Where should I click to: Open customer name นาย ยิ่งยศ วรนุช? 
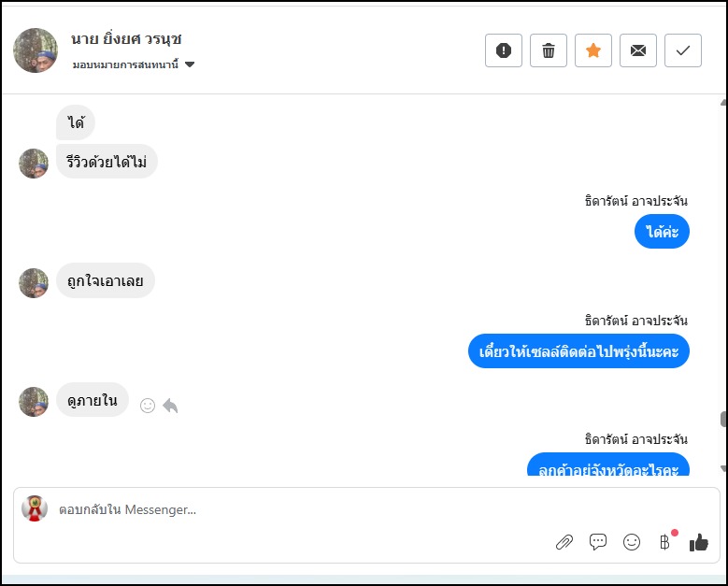[126, 39]
